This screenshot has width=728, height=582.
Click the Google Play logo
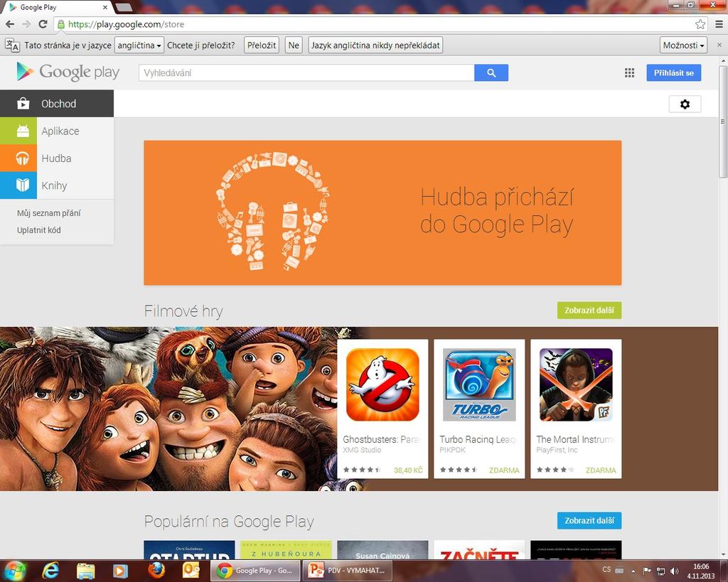68,72
